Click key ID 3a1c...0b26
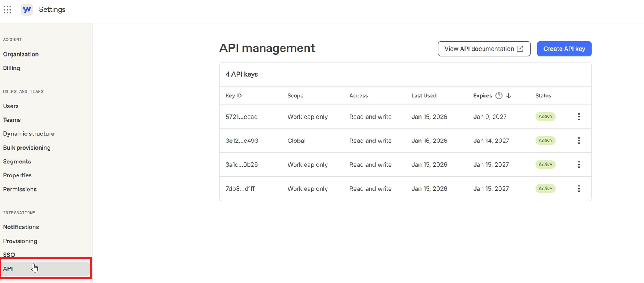Viewport: 644px width, 283px height. [242, 164]
